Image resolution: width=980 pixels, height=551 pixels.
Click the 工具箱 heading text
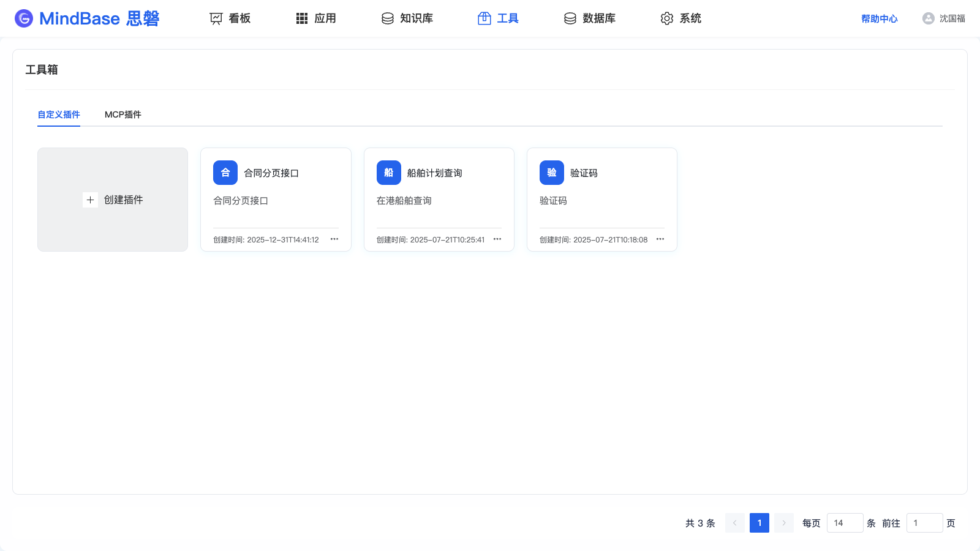[x=42, y=70]
